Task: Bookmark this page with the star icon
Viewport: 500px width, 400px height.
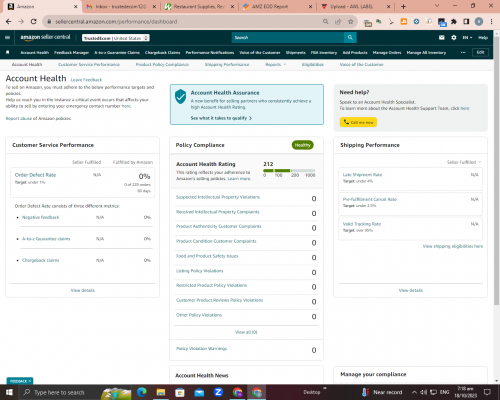Action: pyautogui.click(x=350, y=22)
